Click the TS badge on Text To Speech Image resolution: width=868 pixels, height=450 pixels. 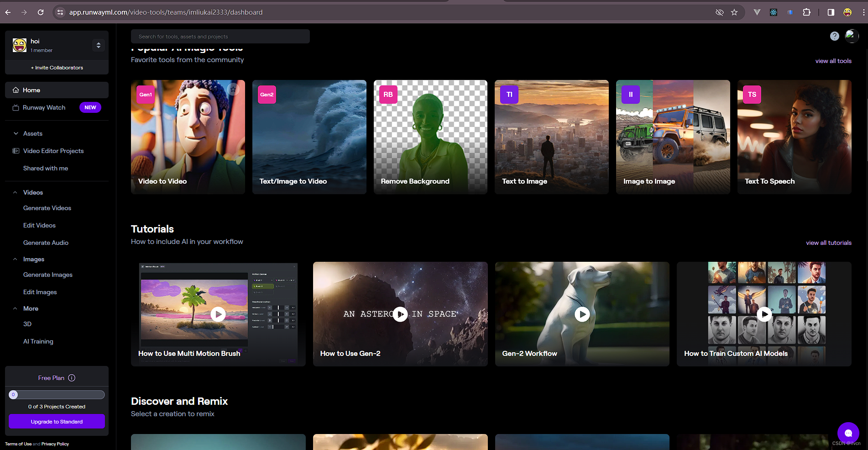pyautogui.click(x=752, y=95)
